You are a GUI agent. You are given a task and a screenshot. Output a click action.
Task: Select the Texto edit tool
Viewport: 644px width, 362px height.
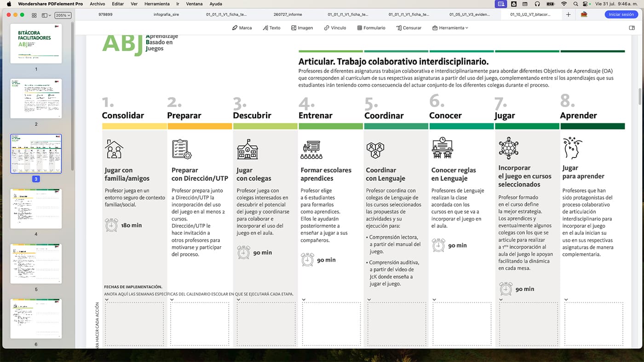[271, 28]
